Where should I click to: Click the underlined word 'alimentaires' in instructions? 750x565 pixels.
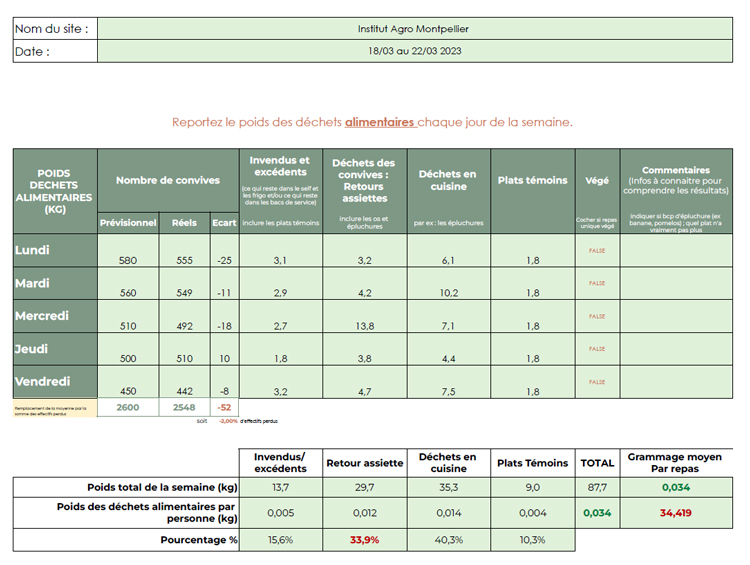(380, 122)
